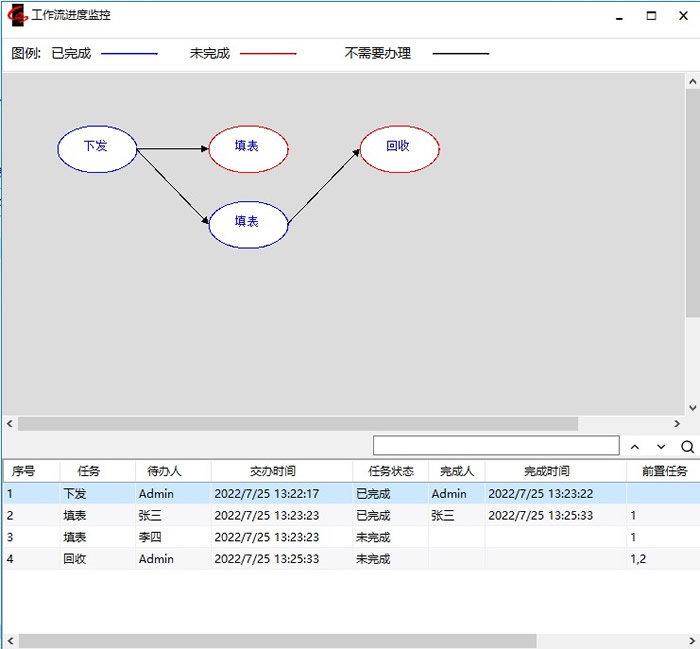The image size is (700, 649).
Task: Sort by the 任务状态 column header
Action: click(x=390, y=471)
